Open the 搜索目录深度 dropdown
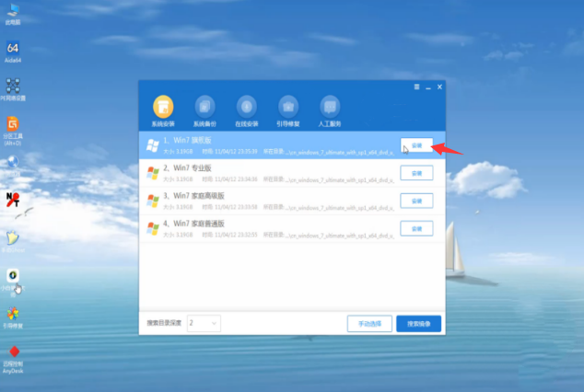584x392 pixels. point(204,323)
